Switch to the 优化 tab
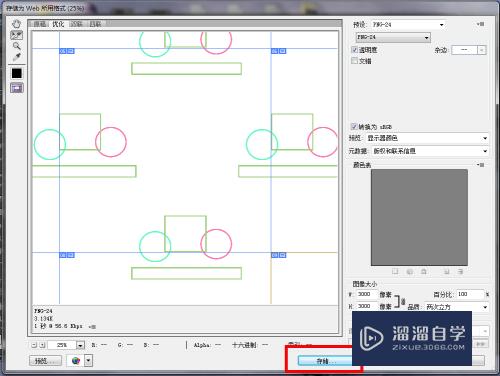 [x=58, y=24]
